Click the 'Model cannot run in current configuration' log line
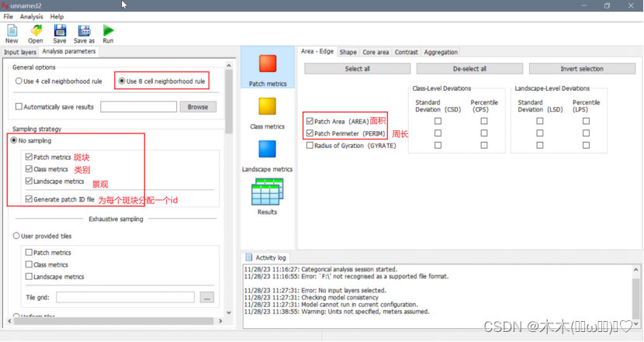The height and width of the screenshot is (342, 644). (x=331, y=305)
